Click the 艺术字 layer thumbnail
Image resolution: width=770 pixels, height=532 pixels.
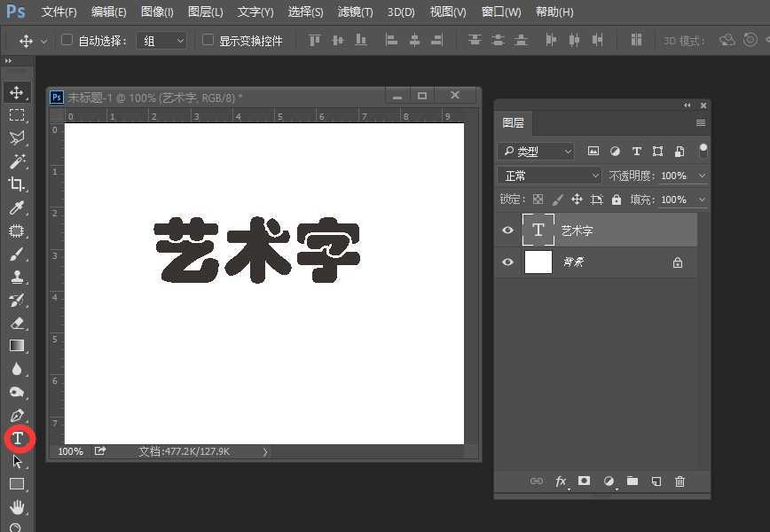(538, 230)
